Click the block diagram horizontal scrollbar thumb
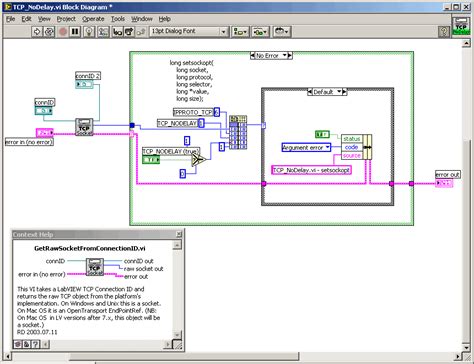This screenshot has height=364, width=474. [184, 357]
